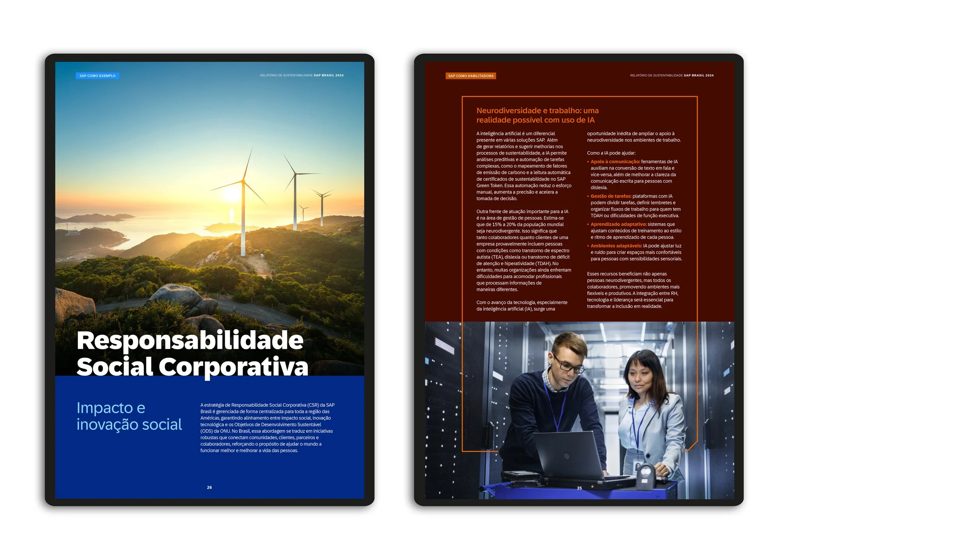
Task: Click the right page report title header
Action: coord(672,75)
